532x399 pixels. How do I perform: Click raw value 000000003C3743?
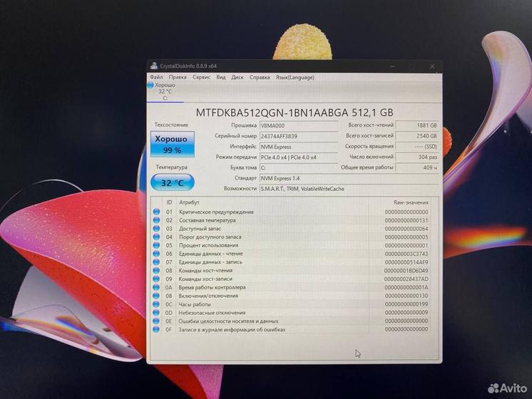(406, 254)
